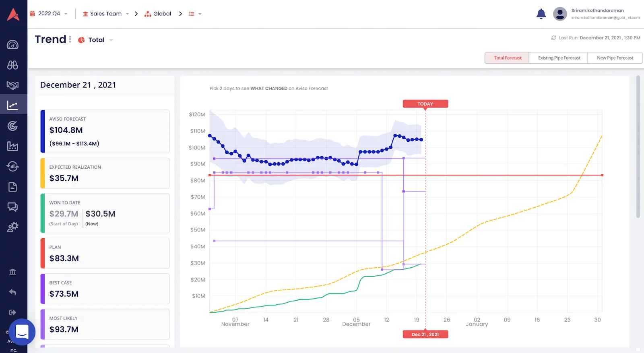The height and width of the screenshot is (353, 644).
Task: Click the Expected Realization card
Action: pos(105,173)
